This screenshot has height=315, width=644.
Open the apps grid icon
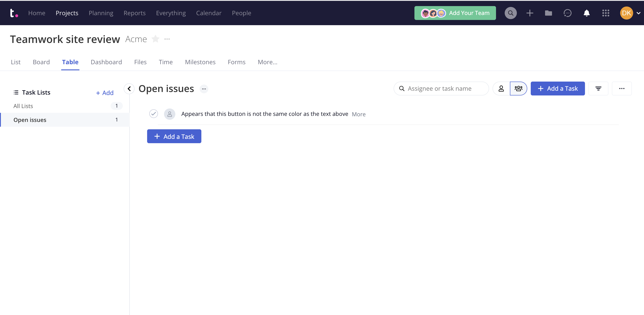(x=606, y=13)
